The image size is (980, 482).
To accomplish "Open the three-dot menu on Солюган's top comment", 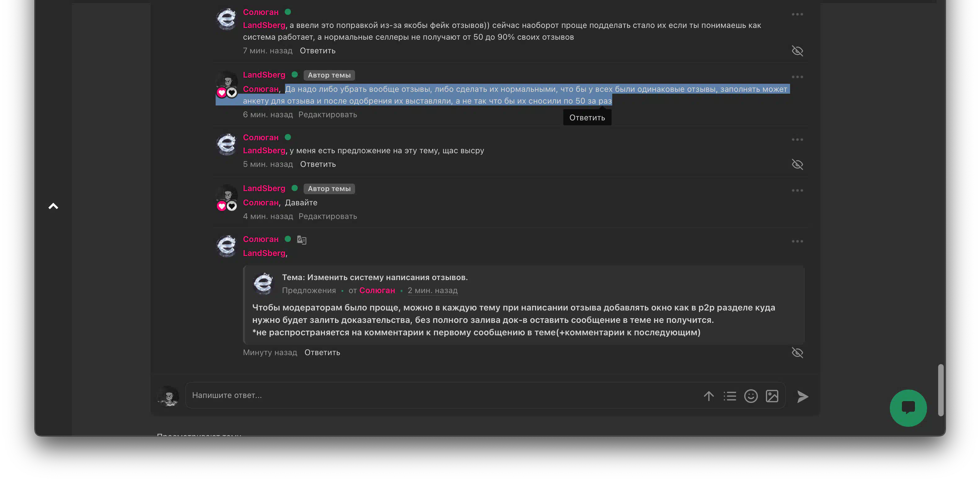I will (x=797, y=14).
